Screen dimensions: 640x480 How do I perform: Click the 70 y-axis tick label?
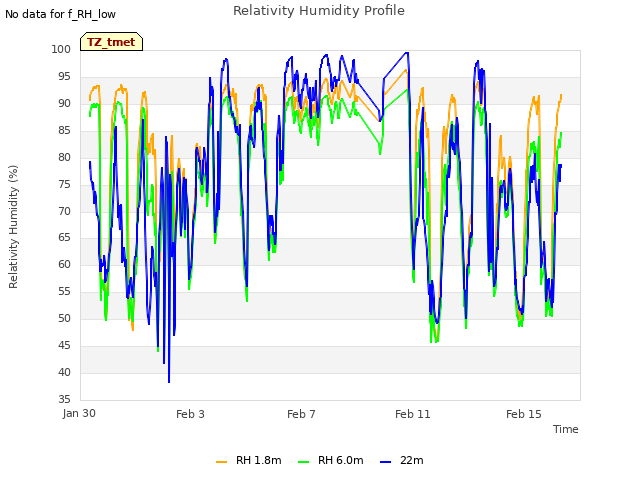click(x=64, y=211)
